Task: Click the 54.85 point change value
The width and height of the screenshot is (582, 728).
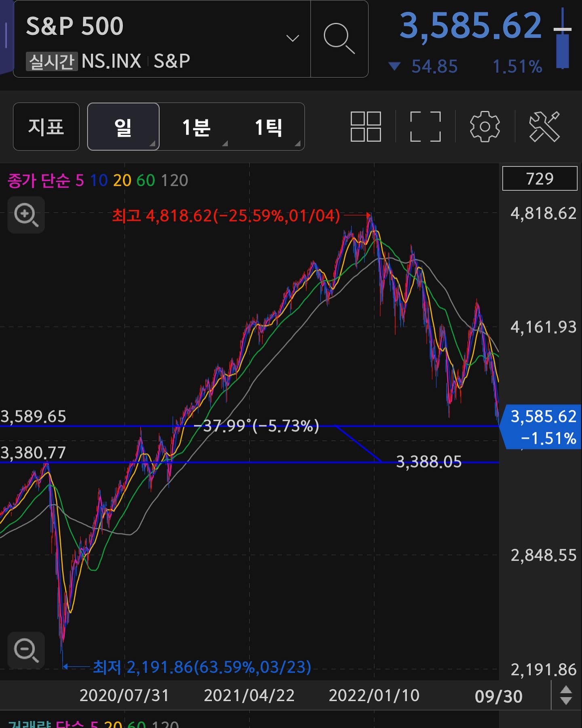Action: pyautogui.click(x=434, y=67)
